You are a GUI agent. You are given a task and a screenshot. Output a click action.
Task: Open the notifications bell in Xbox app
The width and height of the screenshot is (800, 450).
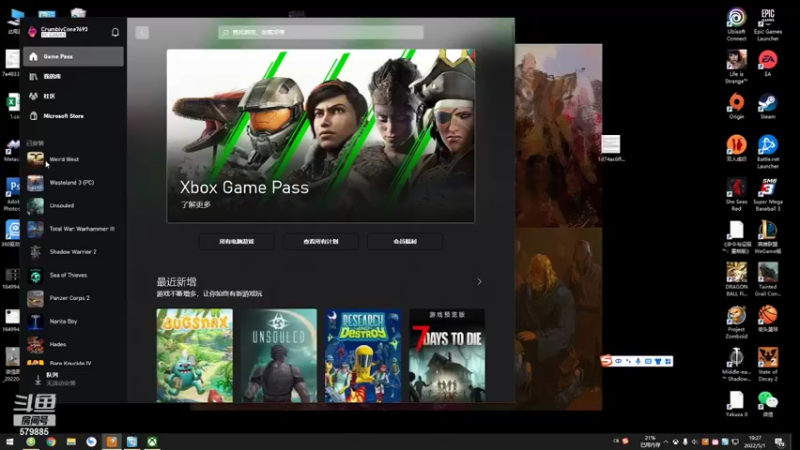point(115,32)
